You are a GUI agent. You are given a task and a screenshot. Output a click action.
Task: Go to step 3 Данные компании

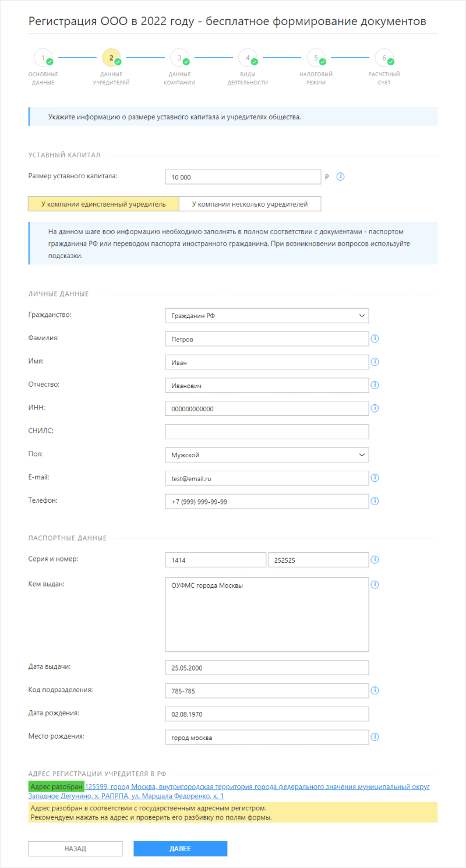pyautogui.click(x=180, y=58)
